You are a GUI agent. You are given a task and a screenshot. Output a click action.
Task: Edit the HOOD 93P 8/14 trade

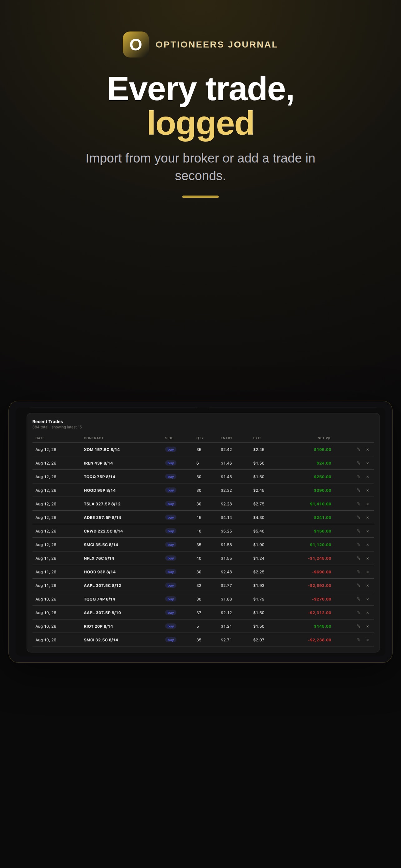(x=359, y=572)
